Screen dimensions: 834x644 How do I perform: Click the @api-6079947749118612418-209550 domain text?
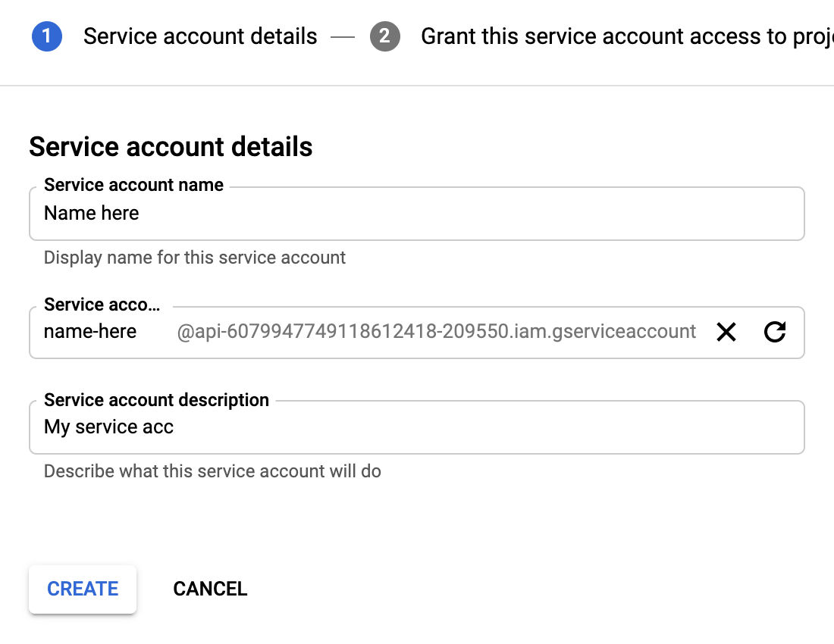click(x=436, y=332)
